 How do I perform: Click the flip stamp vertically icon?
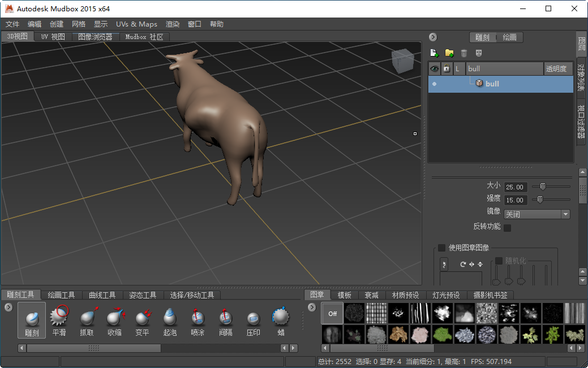pos(480,264)
